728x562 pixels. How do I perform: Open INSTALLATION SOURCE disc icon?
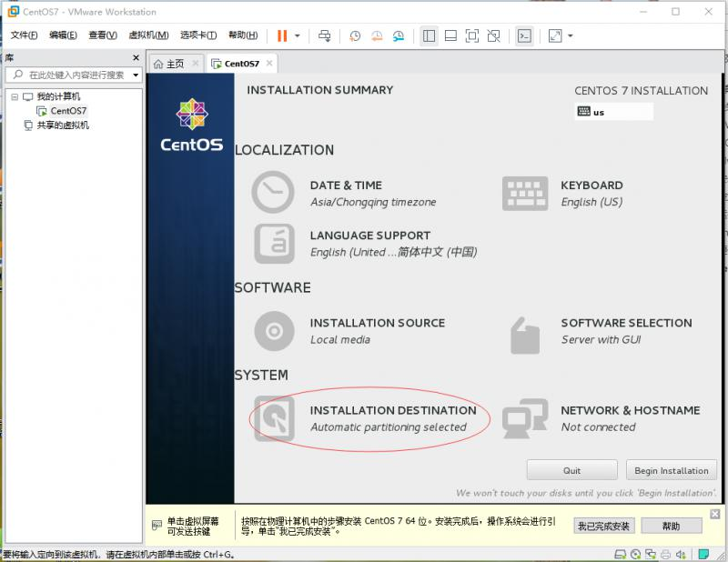pyautogui.click(x=275, y=331)
